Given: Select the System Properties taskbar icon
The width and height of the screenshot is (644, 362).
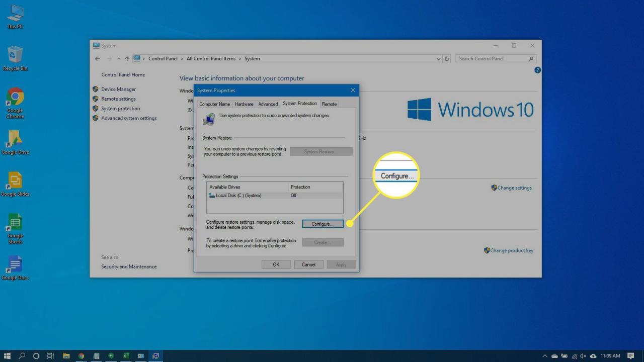Looking at the screenshot, I should [x=156, y=356].
